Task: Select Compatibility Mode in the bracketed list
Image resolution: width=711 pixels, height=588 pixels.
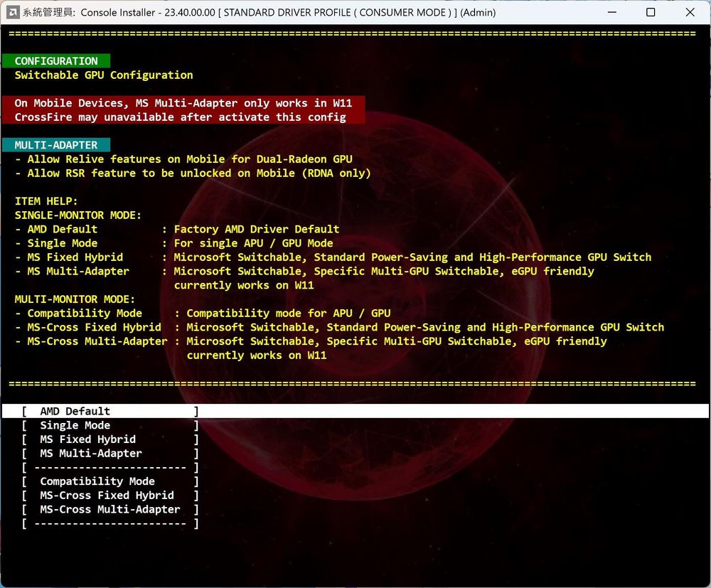Action: click(x=97, y=481)
